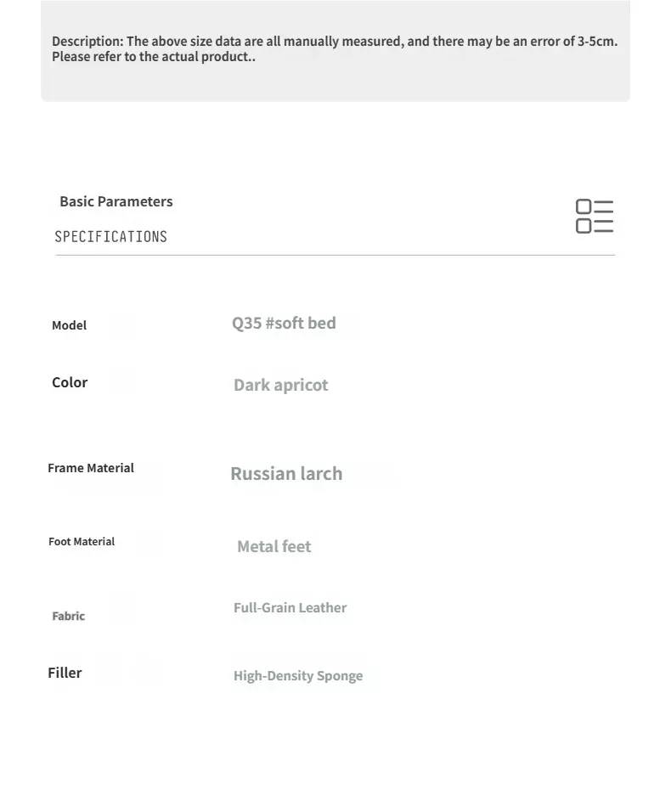Select the Q35 #soft bed value
The height and width of the screenshot is (812, 671).
(284, 323)
